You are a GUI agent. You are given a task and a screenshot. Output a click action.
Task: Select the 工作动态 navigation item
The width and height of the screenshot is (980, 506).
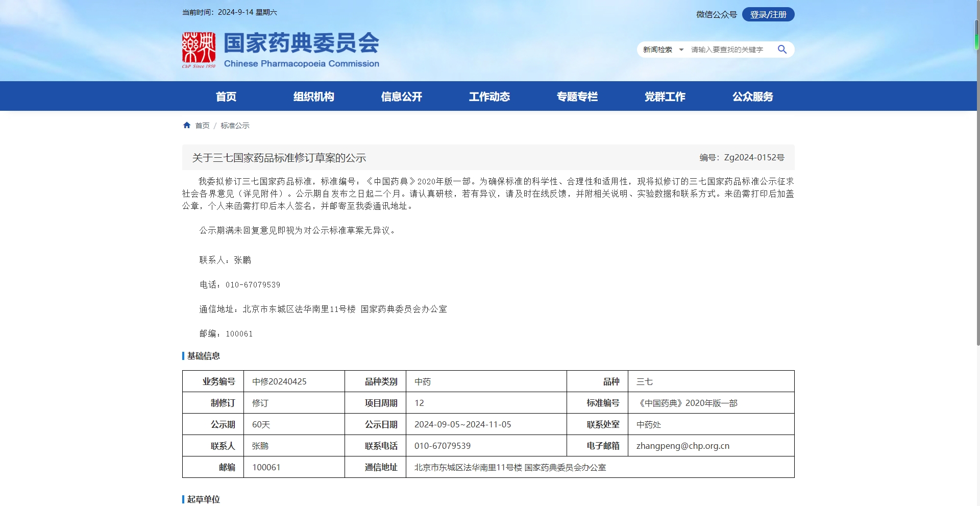point(489,97)
